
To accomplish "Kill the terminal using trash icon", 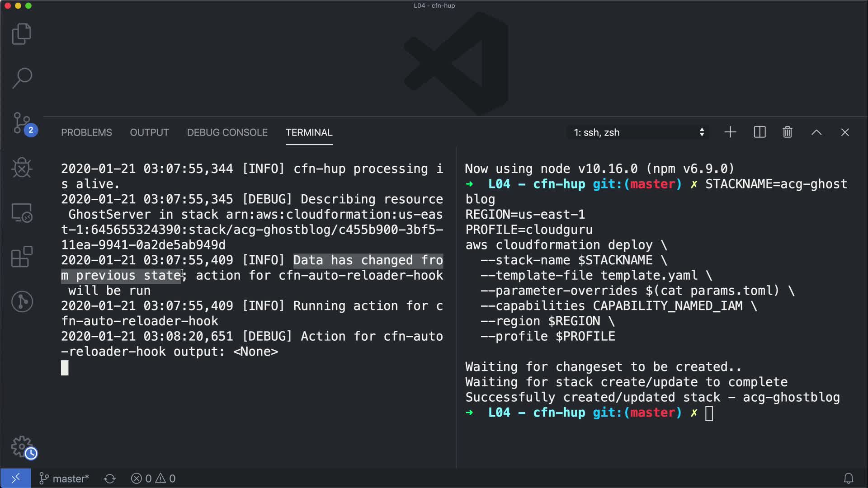I will coord(788,132).
